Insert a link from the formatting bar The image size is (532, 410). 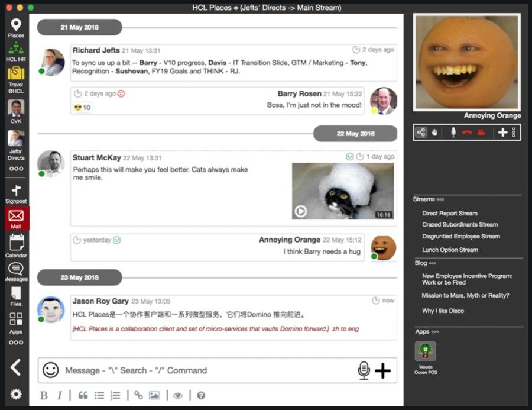[138, 395]
